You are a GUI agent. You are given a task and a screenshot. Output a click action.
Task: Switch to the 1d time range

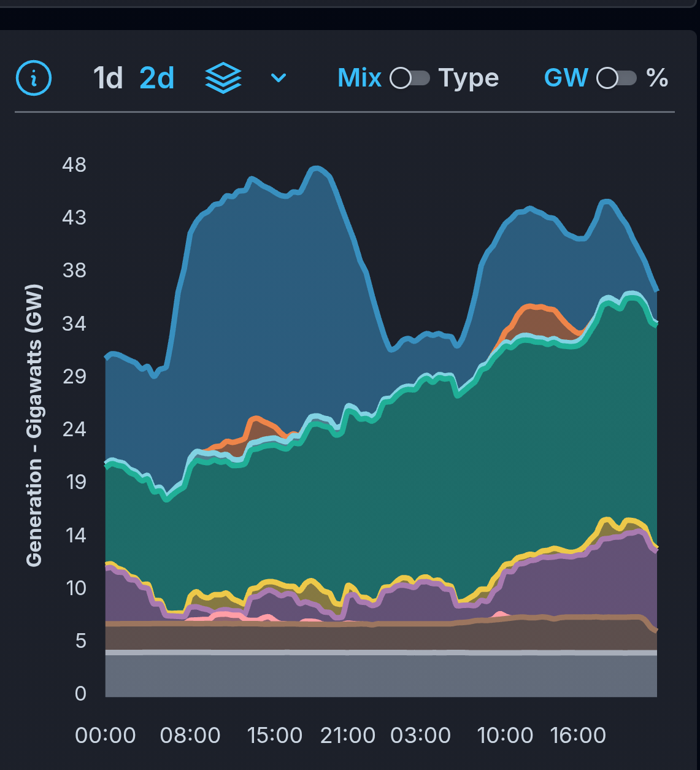point(108,78)
